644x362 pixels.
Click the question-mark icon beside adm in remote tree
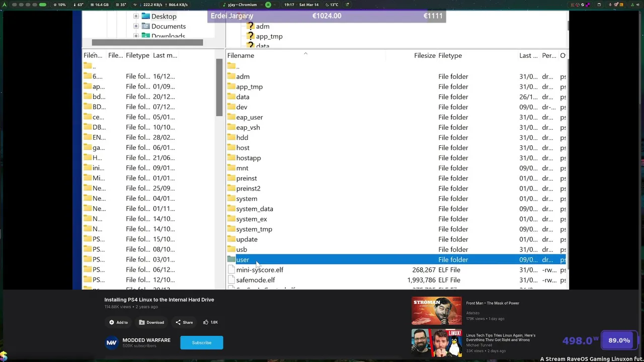[x=251, y=26]
